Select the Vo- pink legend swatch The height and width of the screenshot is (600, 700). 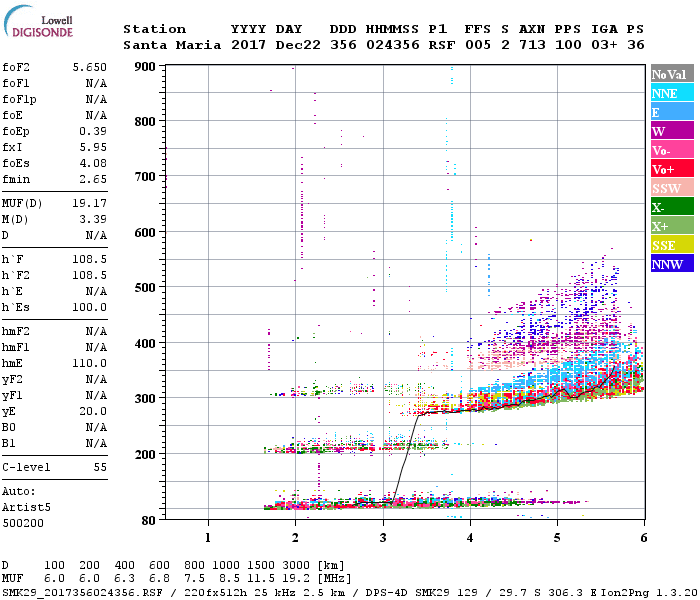(x=672, y=150)
